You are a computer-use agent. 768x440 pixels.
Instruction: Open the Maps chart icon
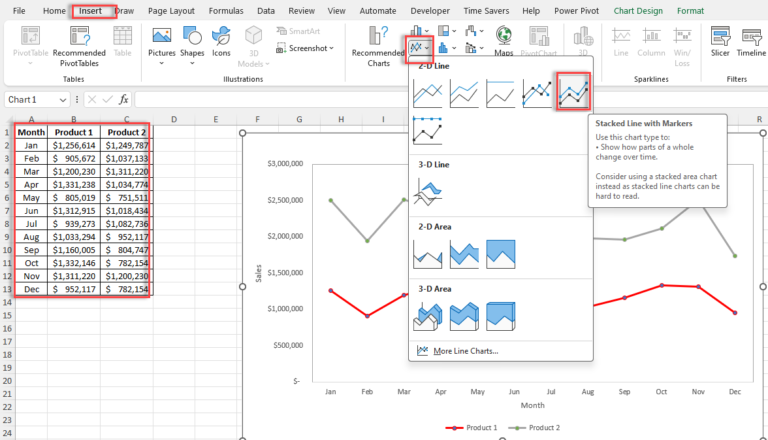504,42
